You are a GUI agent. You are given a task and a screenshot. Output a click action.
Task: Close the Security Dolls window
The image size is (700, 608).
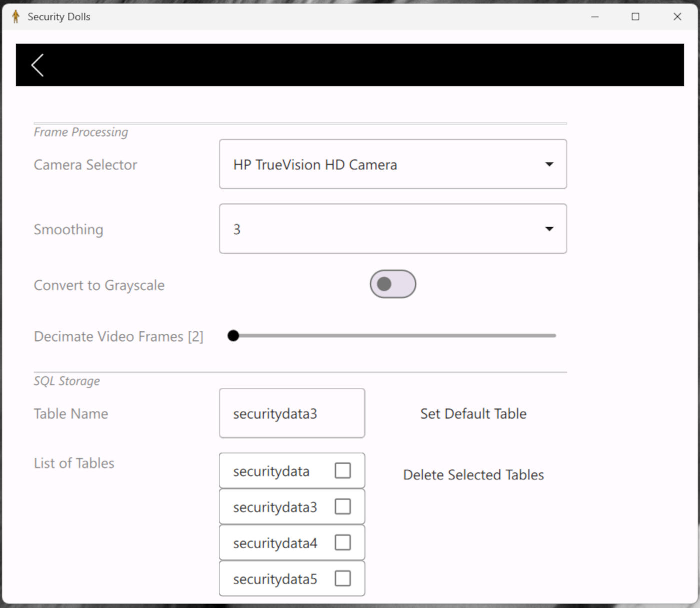[677, 17]
